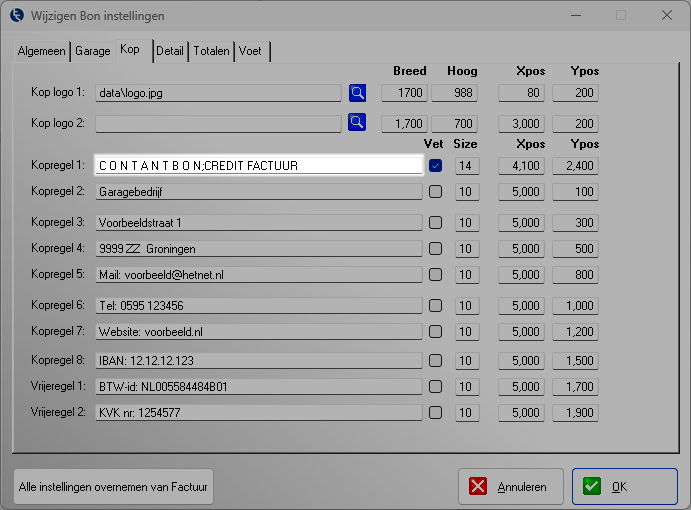
Task: Open the Garage tab
Action: [x=93, y=51]
